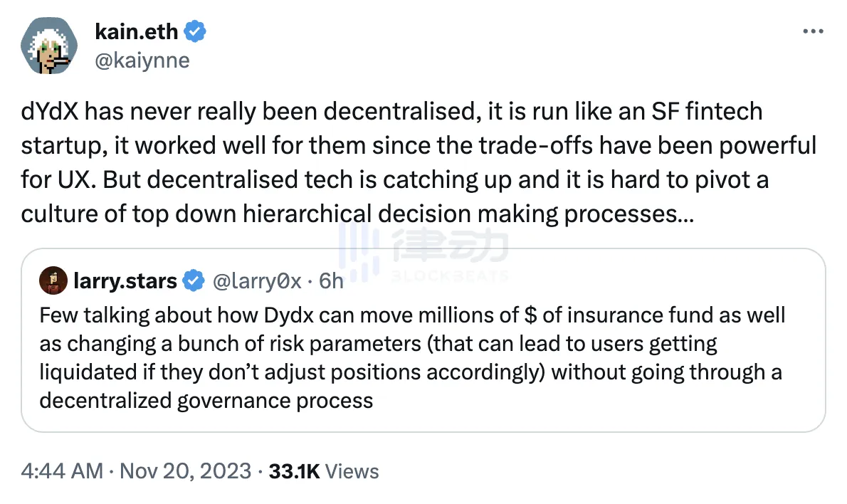The height and width of the screenshot is (504, 847).
Task: Click the 33.1K view count number
Action: pyautogui.click(x=295, y=471)
